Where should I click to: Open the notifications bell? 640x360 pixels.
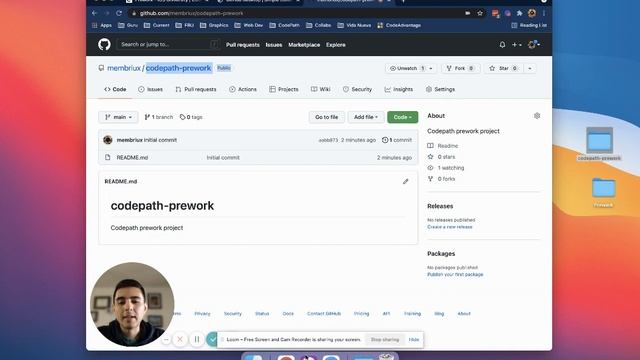coord(502,44)
